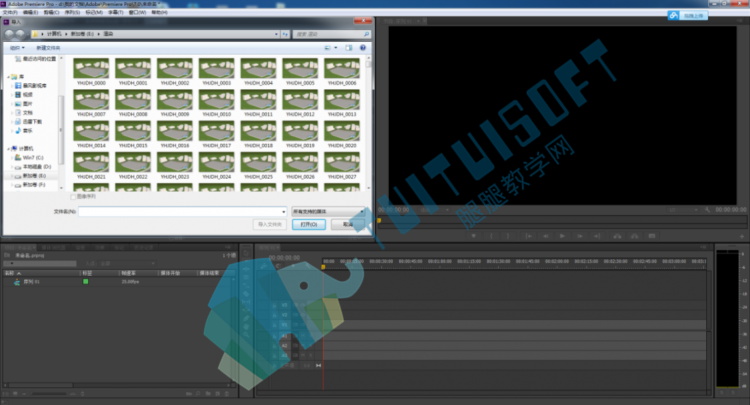Image resolution: width=750 pixels, height=405 pixels.
Task: Click the search magnifier in import dialog
Action: click(x=366, y=34)
